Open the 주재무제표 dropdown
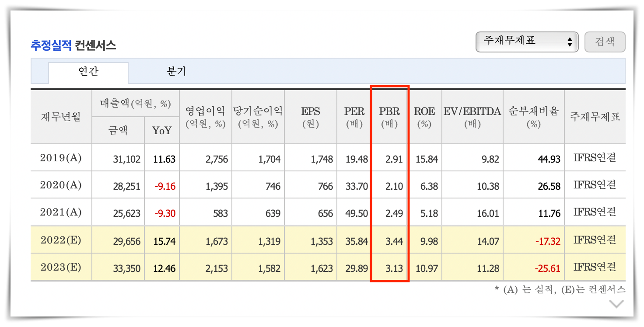This screenshot has width=644, height=327. 527,42
